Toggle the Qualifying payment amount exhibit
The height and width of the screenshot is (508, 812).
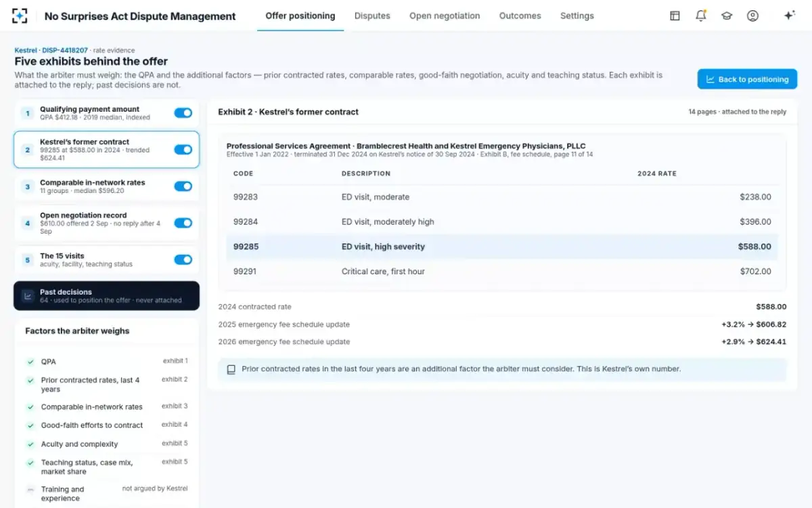183,113
